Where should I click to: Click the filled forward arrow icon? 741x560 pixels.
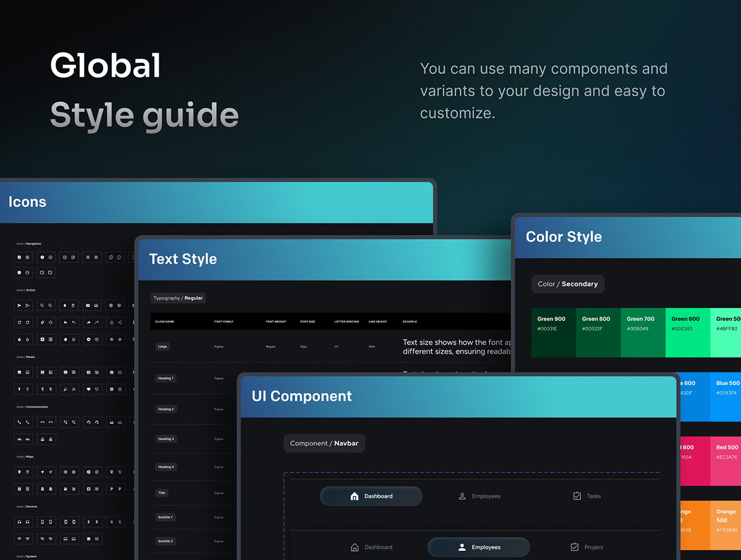[88, 322]
